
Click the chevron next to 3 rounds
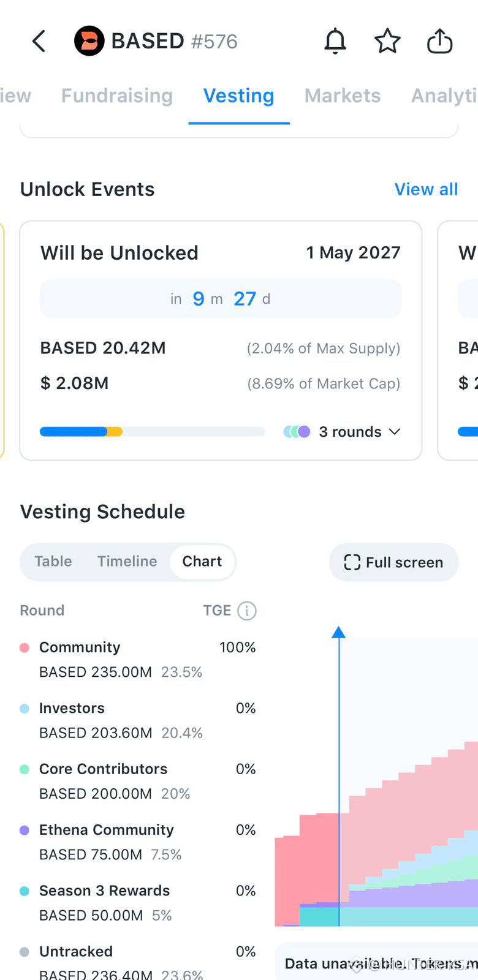click(x=395, y=432)
